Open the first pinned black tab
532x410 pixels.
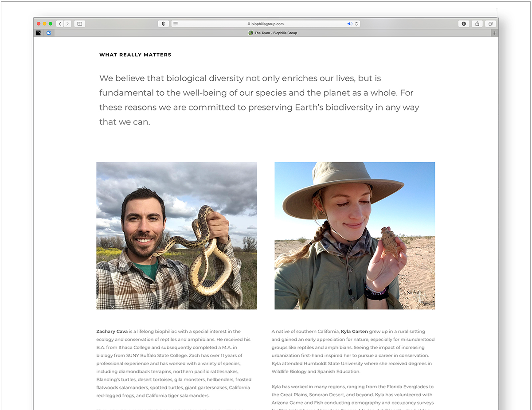pyautogui.click(x=39, y=33)
